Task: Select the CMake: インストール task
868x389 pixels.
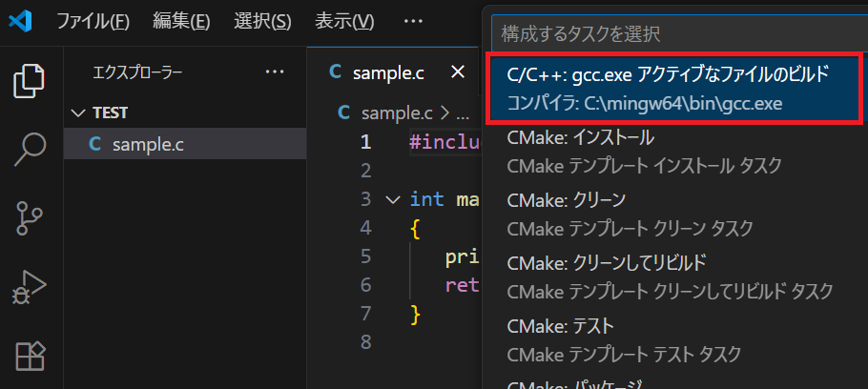Action: click(674, 151)
